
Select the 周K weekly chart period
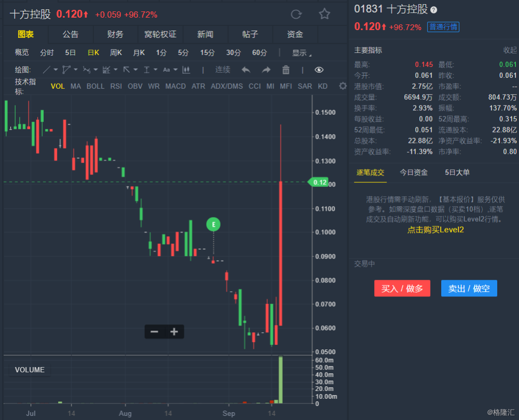[x=116, y=52]
